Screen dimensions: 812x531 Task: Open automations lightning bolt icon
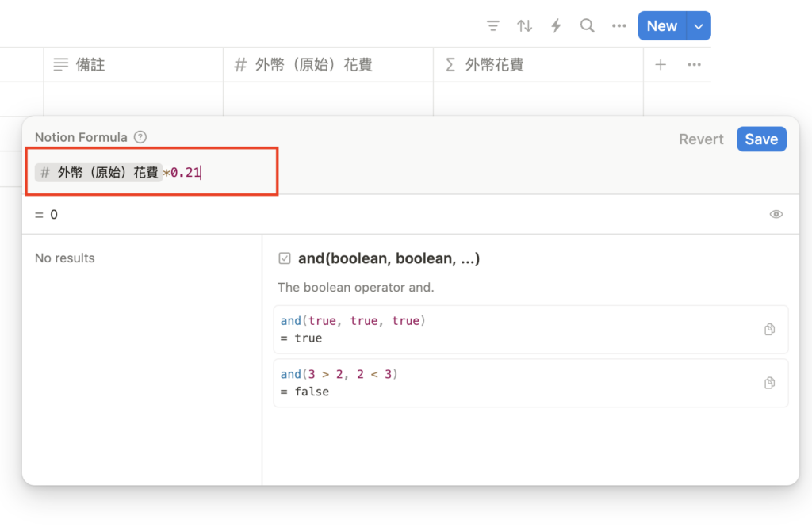tap(556, 26)
